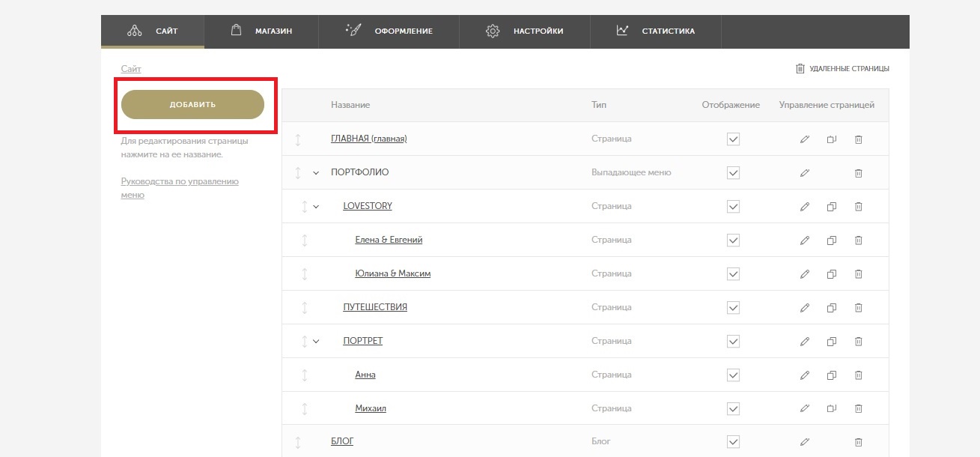
Task: Collapse the ПОРТФОЛИО dropdown menu chevron
Action: (x=316, y=173)
